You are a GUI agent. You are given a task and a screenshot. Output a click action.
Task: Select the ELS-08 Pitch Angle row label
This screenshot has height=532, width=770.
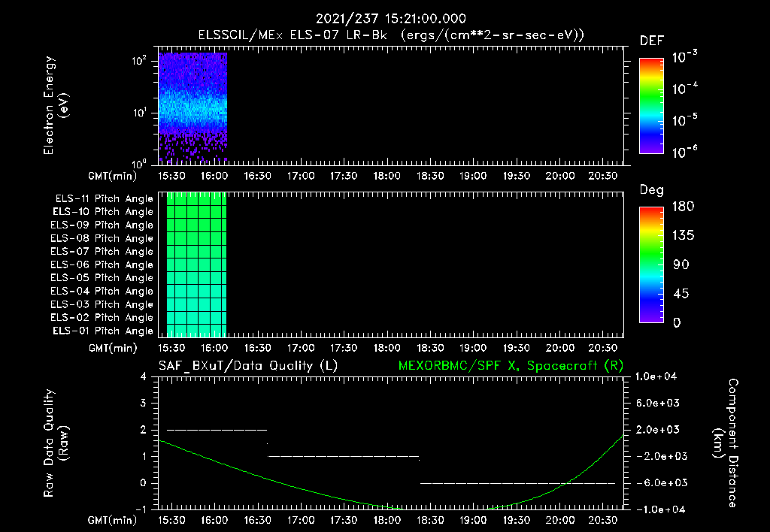(102, 238)
